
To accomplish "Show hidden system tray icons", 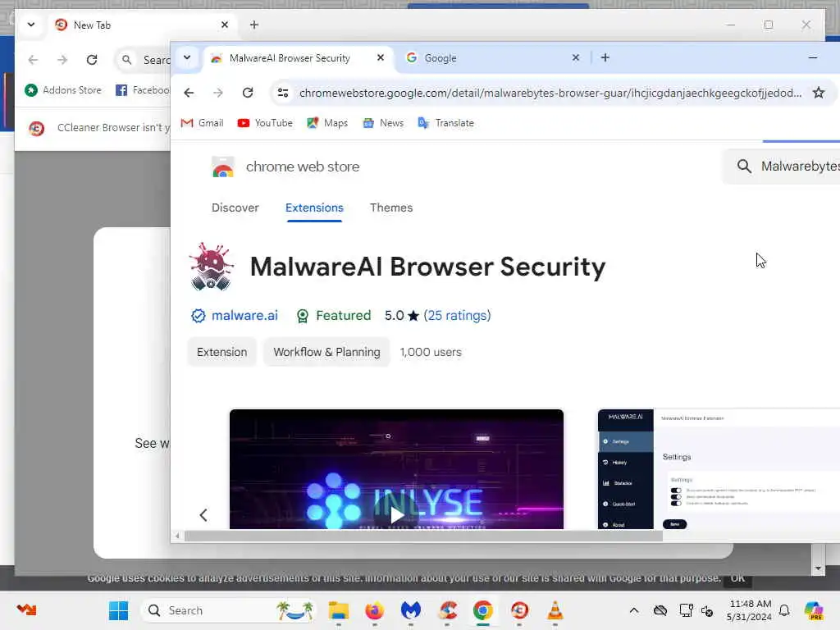I will tap(634, 610).
